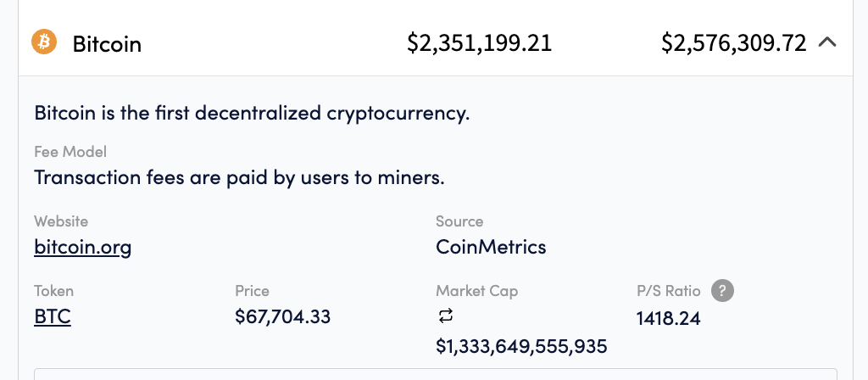868x380 pixels.
Task: Select the $2,576,309.72 fees value
Action: point(733,43)
